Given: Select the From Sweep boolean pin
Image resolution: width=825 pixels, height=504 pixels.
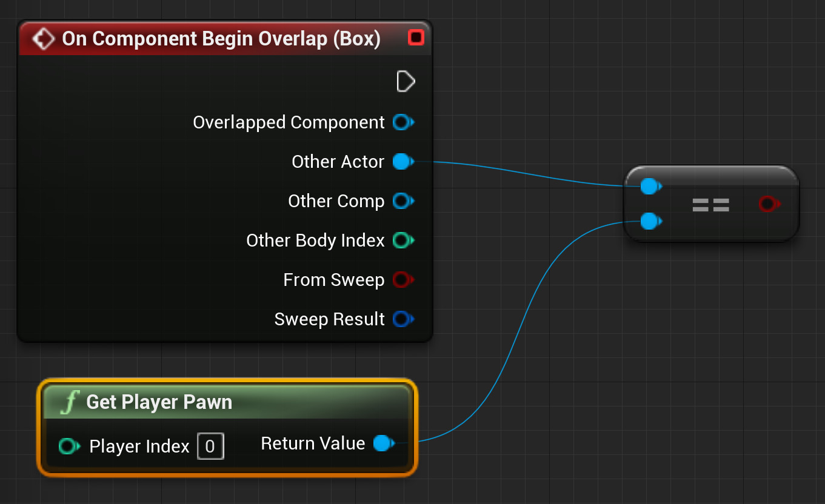Looking at the screenshot, I should tap(402, 279).
